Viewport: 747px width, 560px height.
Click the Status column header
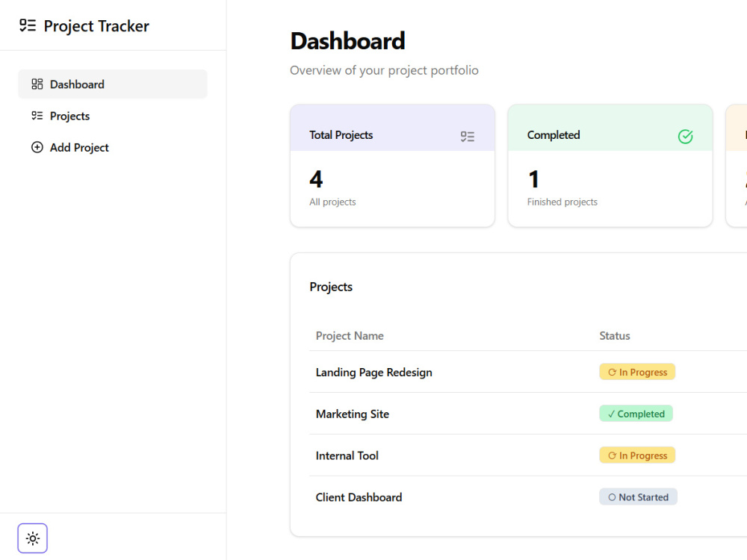(615, 336)
